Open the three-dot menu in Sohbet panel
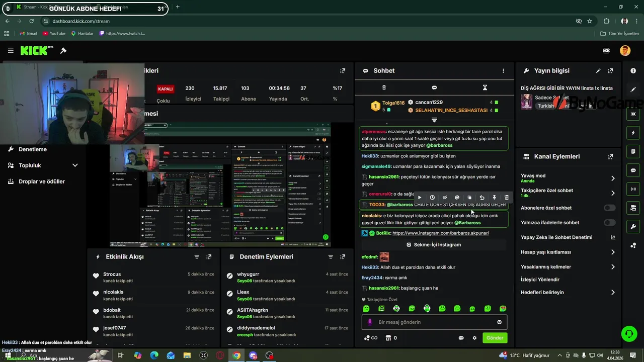The width and height of the screenshot is (644, 362). pyautogui.click(x=503, y=71)
